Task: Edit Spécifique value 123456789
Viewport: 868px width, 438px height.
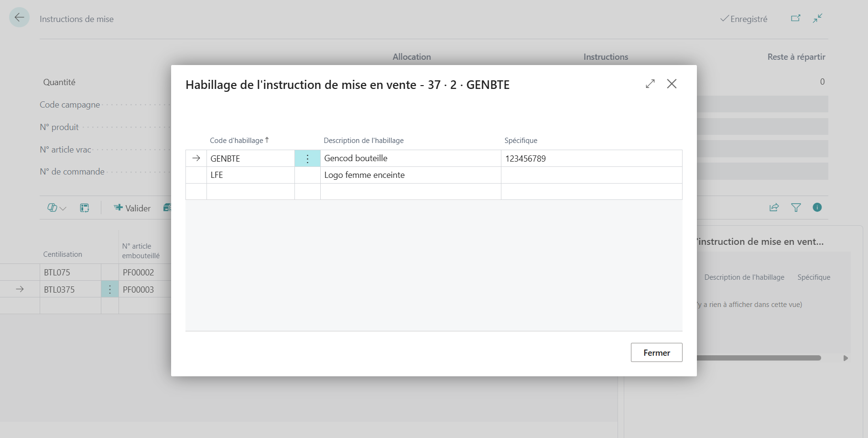Action: tap(591, 158)
